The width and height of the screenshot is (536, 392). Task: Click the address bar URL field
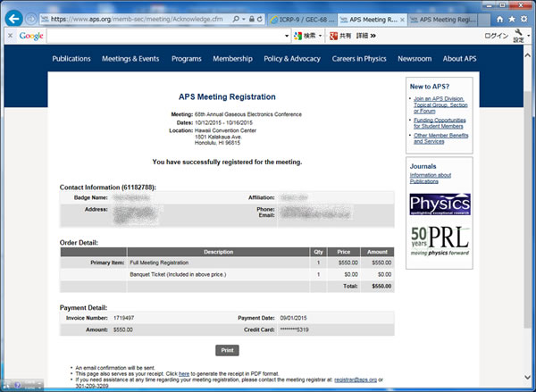coord(137,19)
